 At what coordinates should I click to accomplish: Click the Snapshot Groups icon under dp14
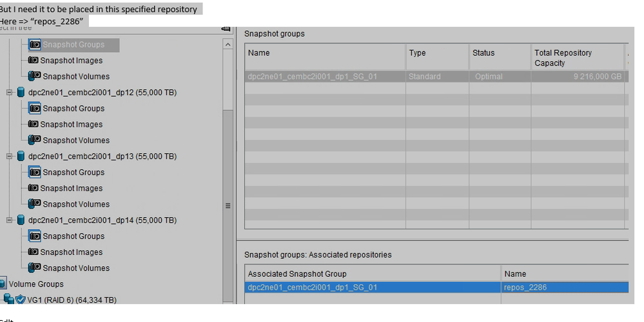click(35, 236)
